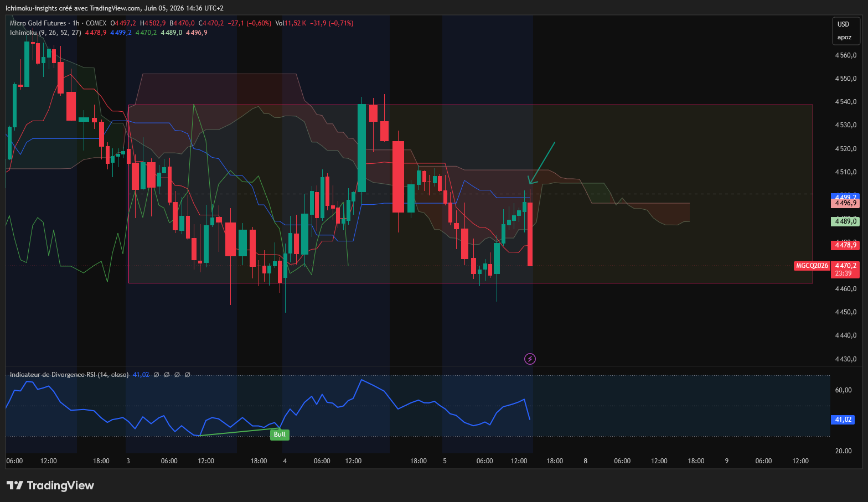Click 4 450,0 on the price scale

coord(846,312)
